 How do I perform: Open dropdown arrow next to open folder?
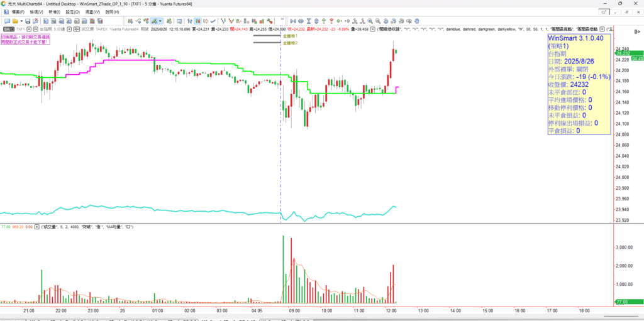point(20,21)
